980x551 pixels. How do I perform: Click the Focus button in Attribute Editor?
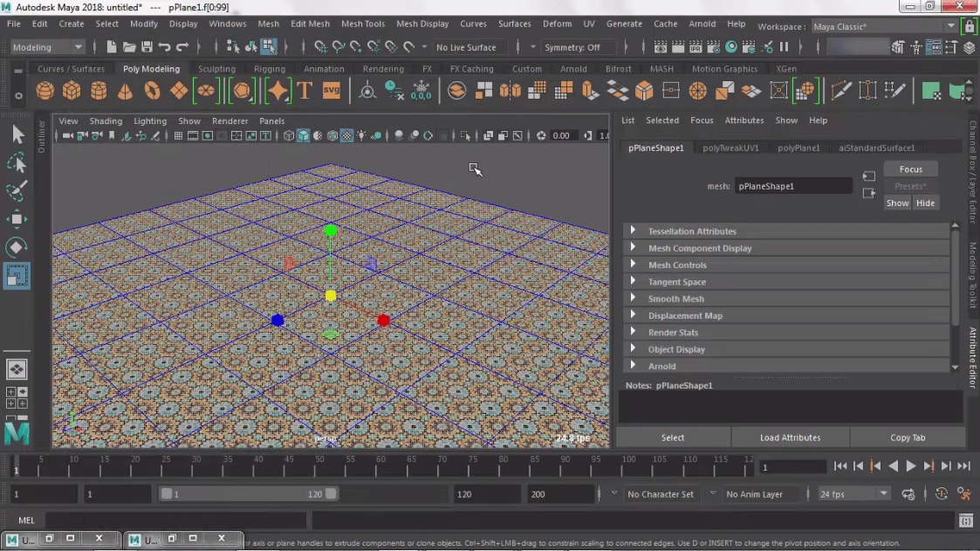click(910, 168)
